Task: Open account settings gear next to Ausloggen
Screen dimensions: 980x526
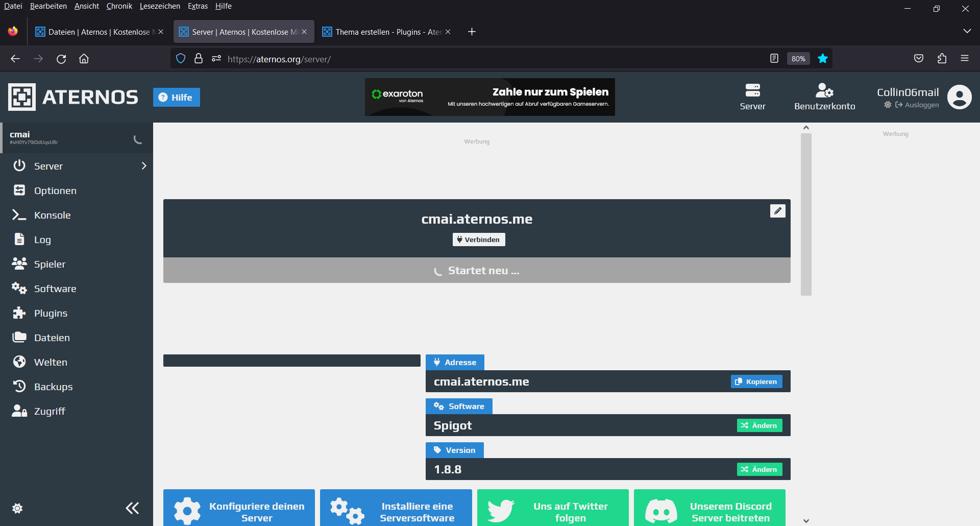Action: tap(888, 105)
